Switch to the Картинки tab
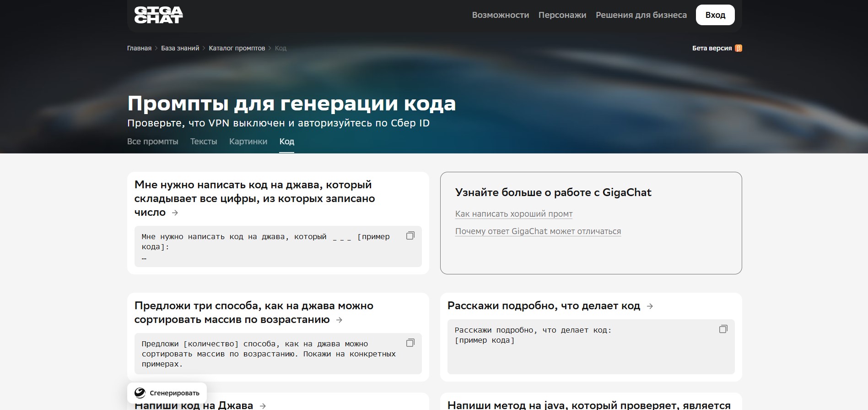 click(x=248, y=142)
